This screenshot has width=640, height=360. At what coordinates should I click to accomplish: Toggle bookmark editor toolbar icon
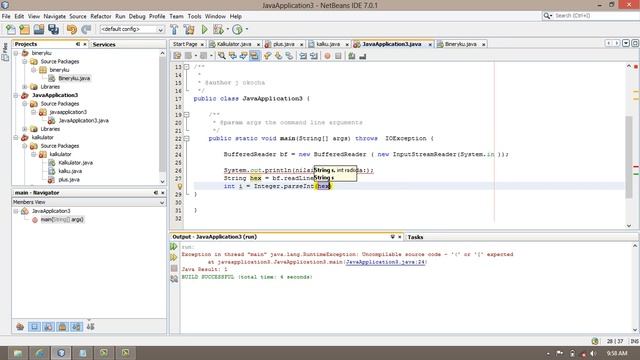click(x=289, y=56)
